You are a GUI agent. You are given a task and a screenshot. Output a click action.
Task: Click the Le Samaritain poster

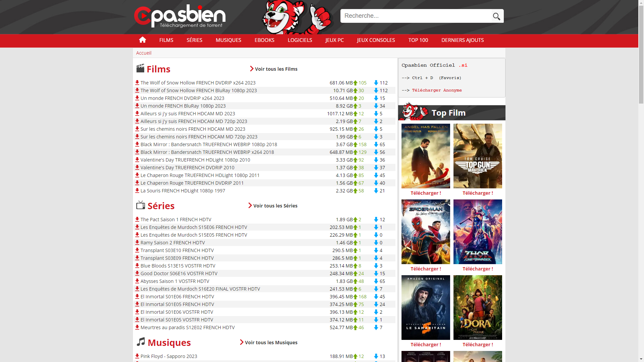pos(426,307)
